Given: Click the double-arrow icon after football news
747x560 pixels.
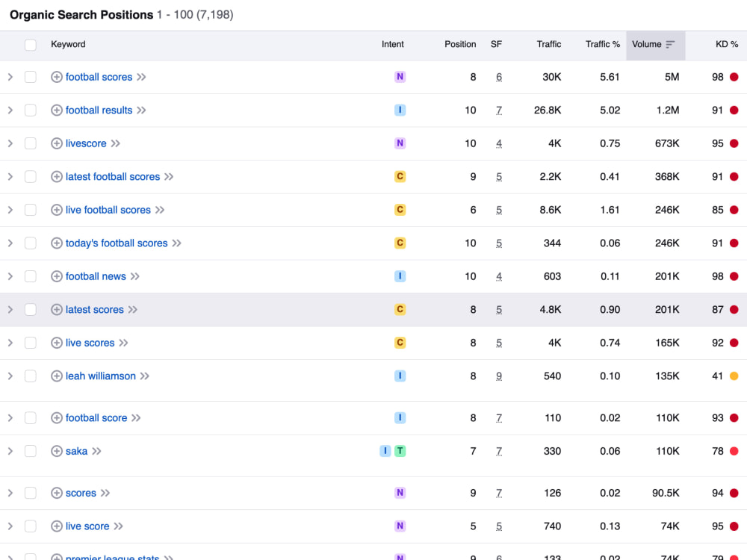Looking at the screenshot, I should point(135,277).
